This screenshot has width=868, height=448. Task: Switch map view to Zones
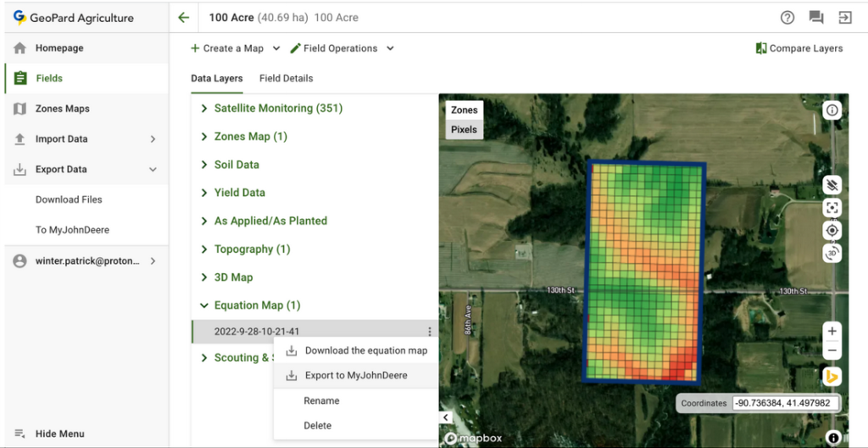[x=464, y=110]
